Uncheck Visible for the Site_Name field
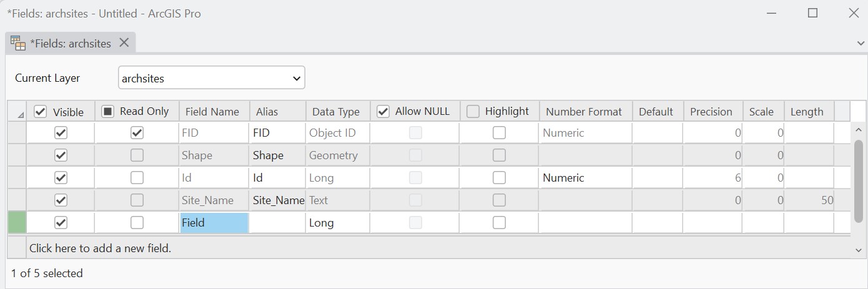The width and height of the screenshot is (868, 289). (x=61, y=200)
